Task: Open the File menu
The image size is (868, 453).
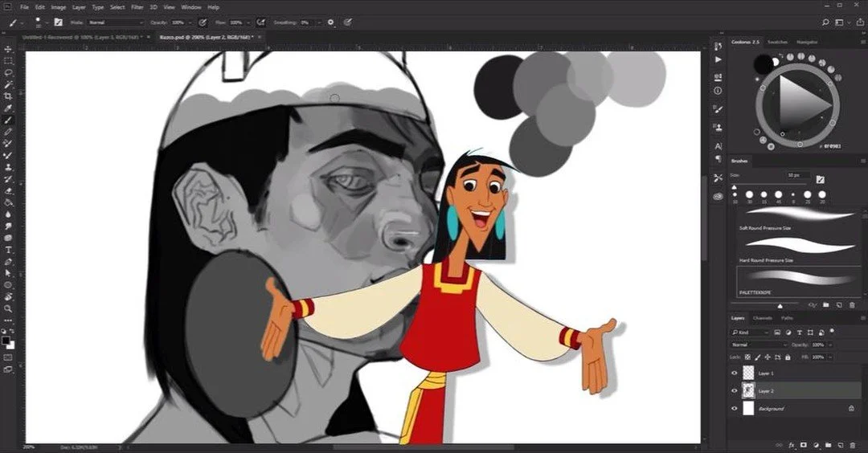Action: point(24,7)
